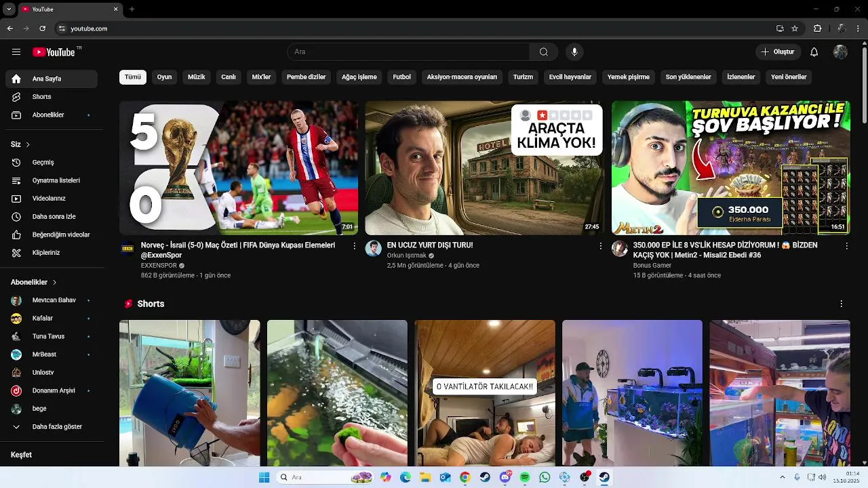Open a new Chrome tab
868x488 pixels.
click(x=132, y=9)
